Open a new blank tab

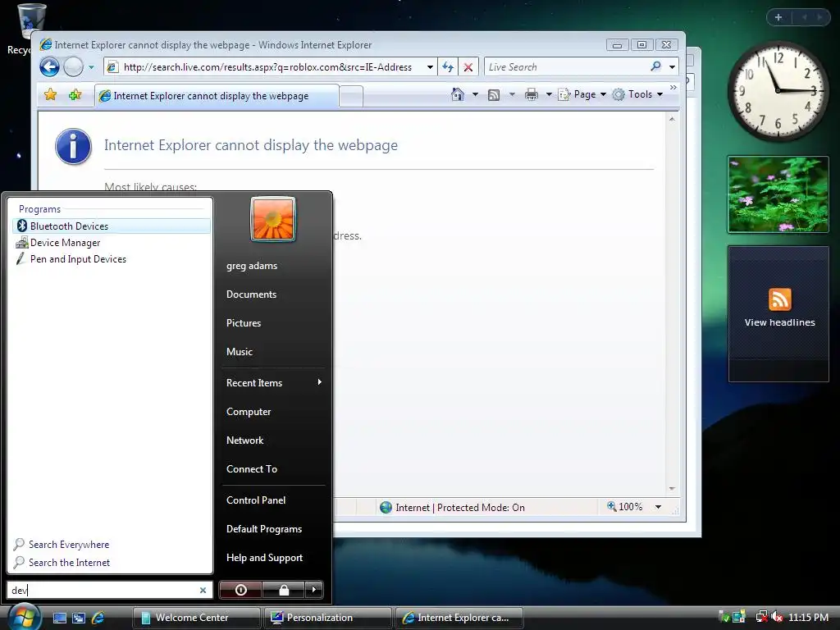(x=351, y=97)
